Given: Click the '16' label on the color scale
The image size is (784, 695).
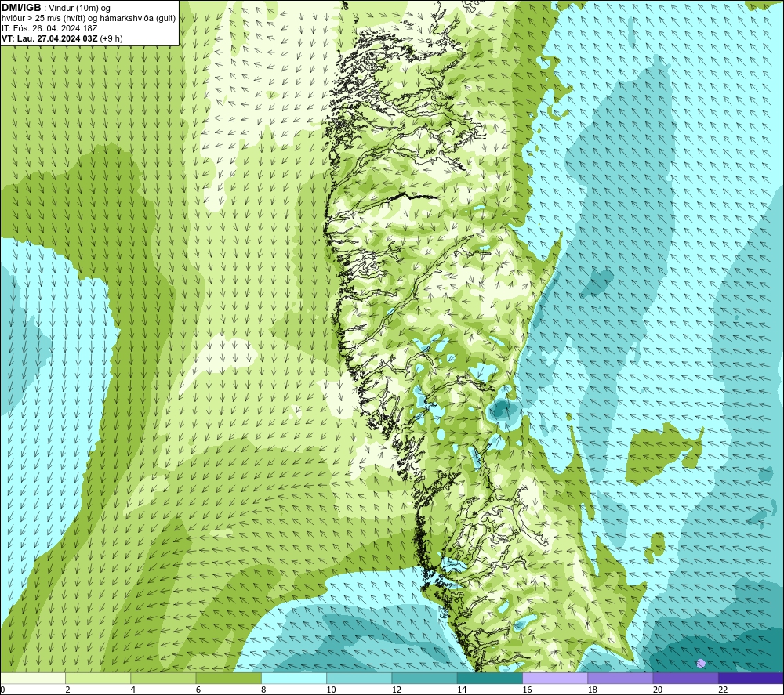Looking at the screenshot, I should [527, 690].
